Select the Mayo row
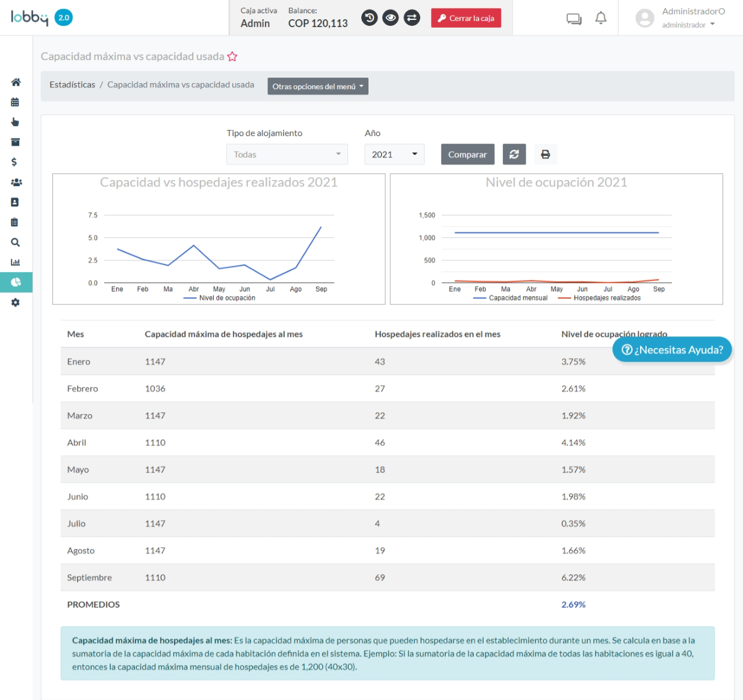The height and width of the screenshot is (700, 743). click(x=387, y=469)
